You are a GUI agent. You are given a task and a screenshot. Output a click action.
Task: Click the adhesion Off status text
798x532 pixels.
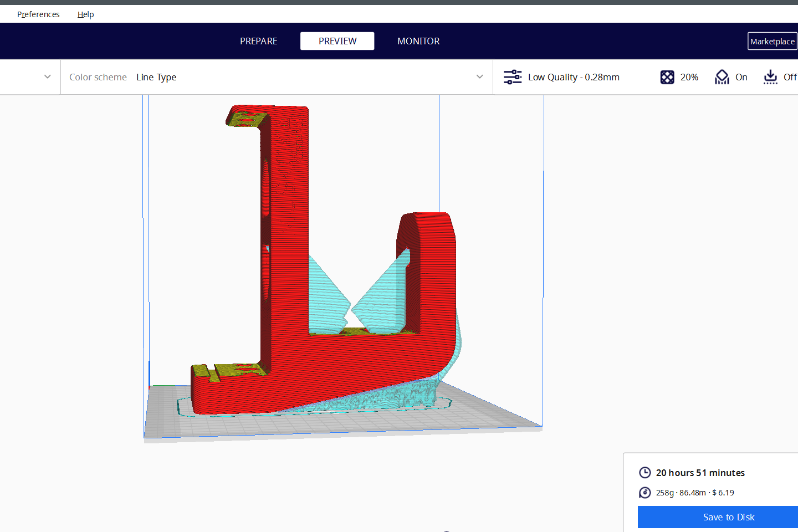pyautogui.click(x=790, y=77)
